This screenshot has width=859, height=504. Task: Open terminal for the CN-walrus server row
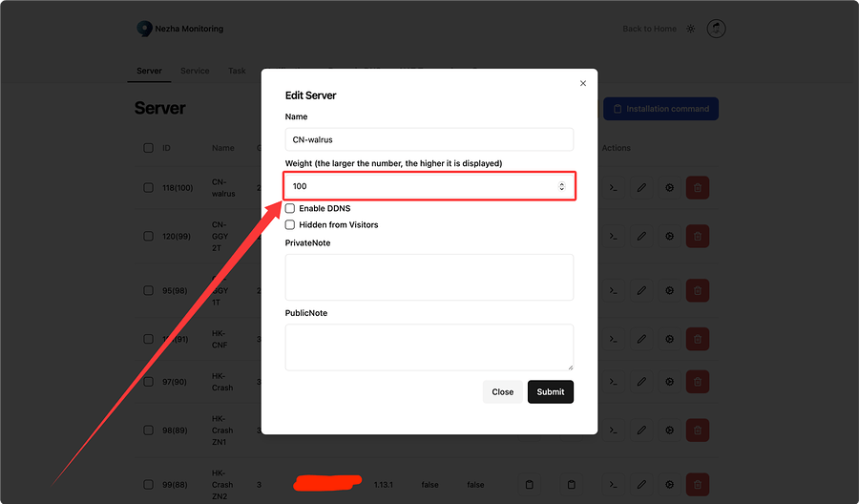(x=615, y=188)
